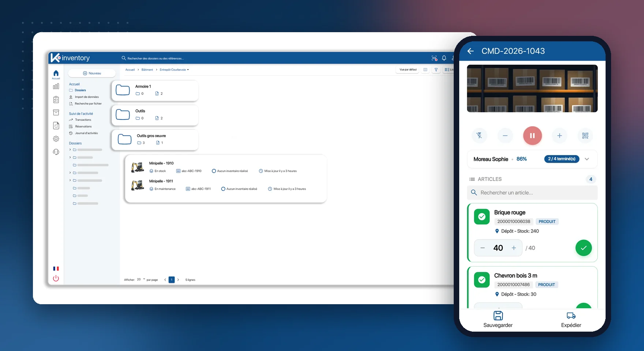This screenshot has width=644, height=351.
Task: Click the Nouveau button
Action: tap(92, 73)
